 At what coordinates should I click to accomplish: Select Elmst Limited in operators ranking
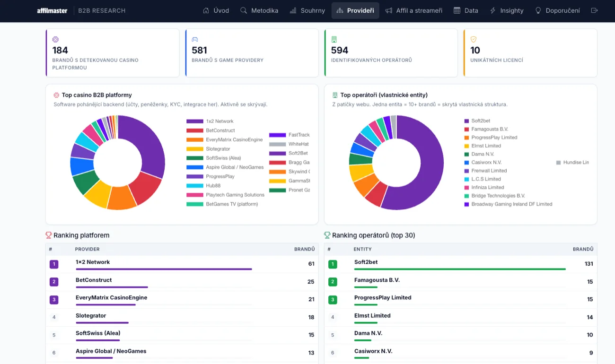click(461, 318)
